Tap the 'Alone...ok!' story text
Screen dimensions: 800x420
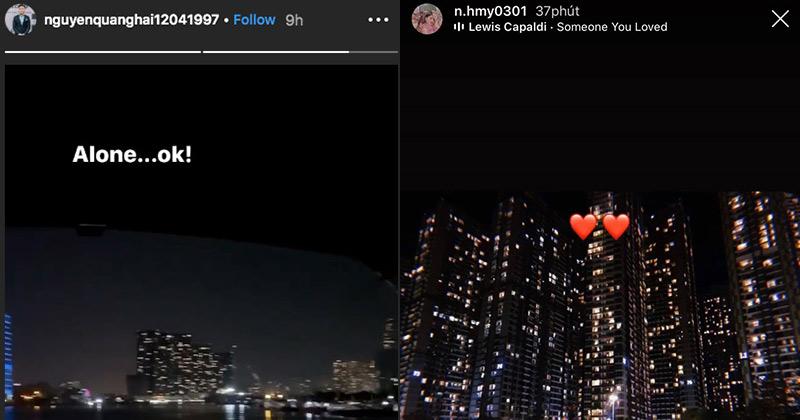coord(132,155)
